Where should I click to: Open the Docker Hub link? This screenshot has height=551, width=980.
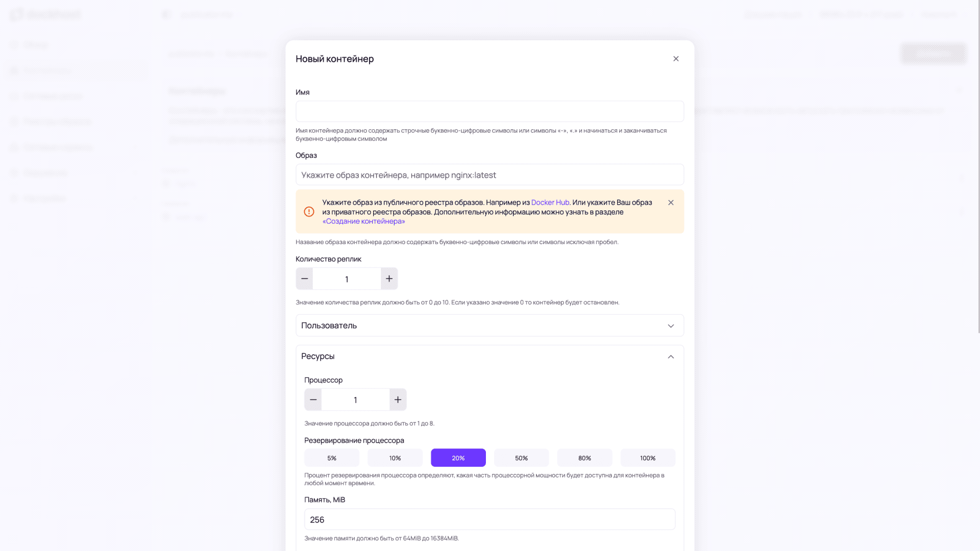click(550, 203)
